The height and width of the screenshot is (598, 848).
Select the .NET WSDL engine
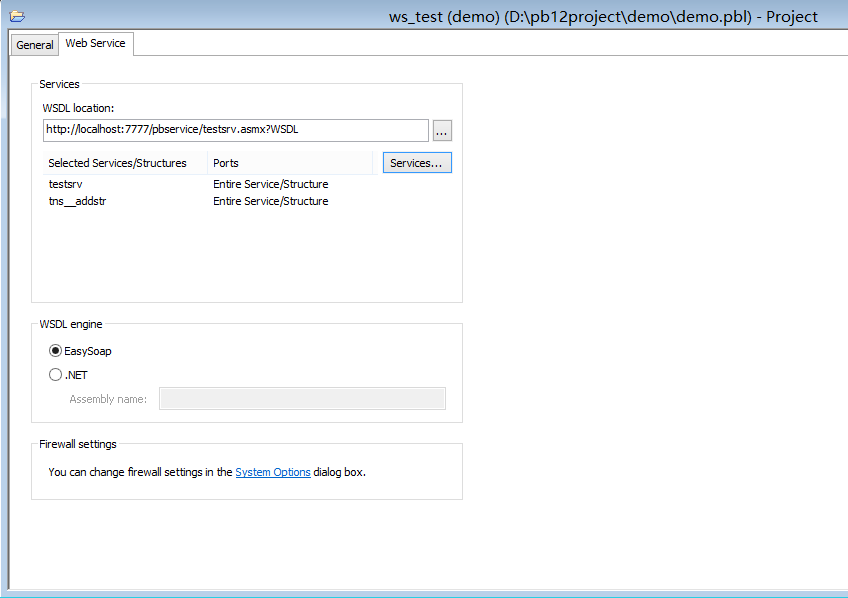(x=56, y=374)
